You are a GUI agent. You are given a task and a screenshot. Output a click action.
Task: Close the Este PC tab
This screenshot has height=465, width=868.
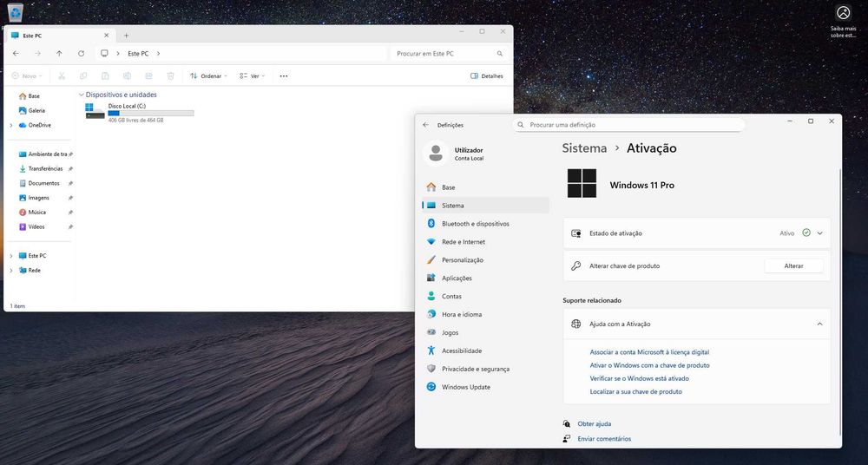pos(106,36)
